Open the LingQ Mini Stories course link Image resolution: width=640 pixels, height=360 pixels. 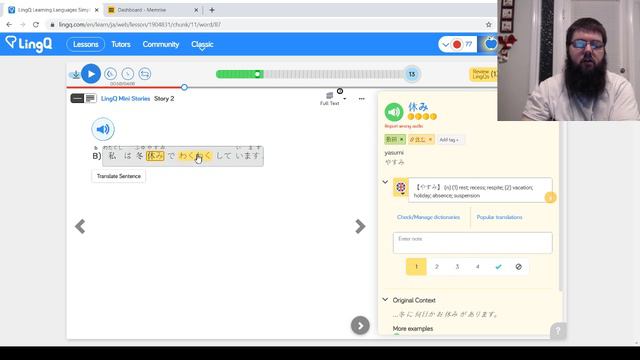pyautogui.click(x=125, y=99)
